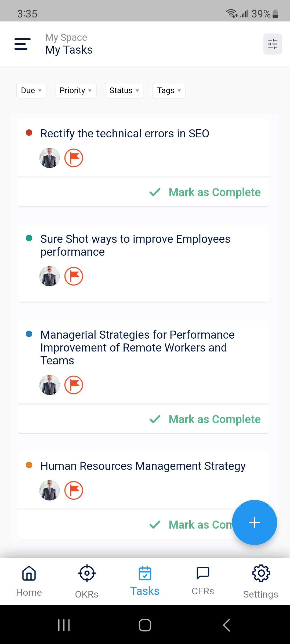Open the filter settings slider icon
This screenshot has width=290, height=644.
click(273, 44)
